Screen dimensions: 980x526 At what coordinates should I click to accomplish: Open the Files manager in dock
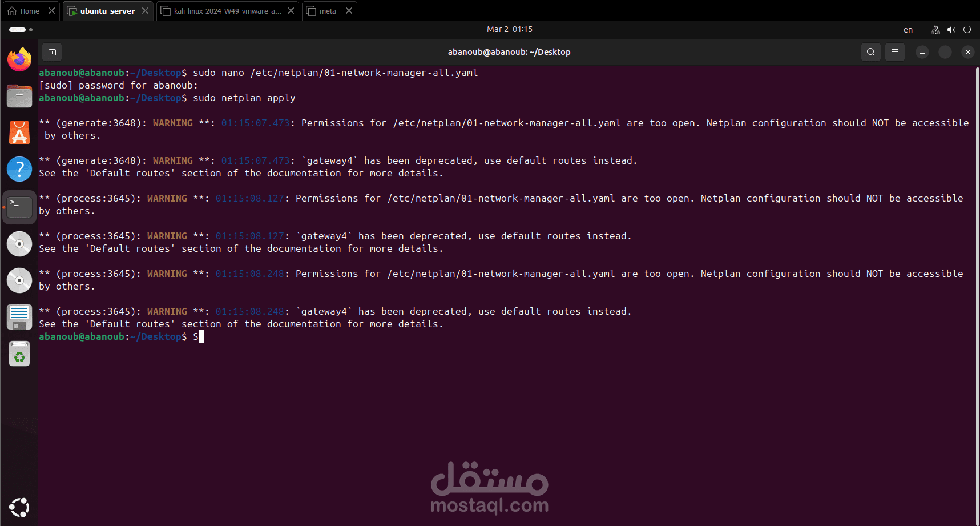(19, 96)
